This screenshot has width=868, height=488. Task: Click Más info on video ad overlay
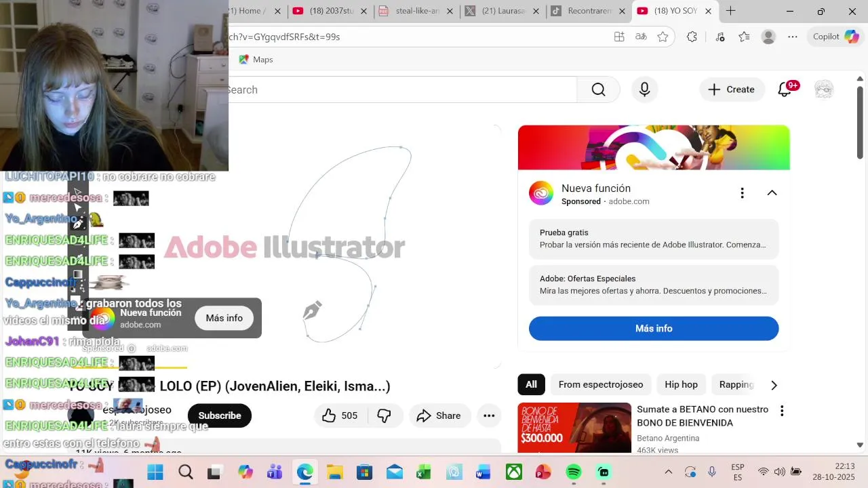(224, 318)
